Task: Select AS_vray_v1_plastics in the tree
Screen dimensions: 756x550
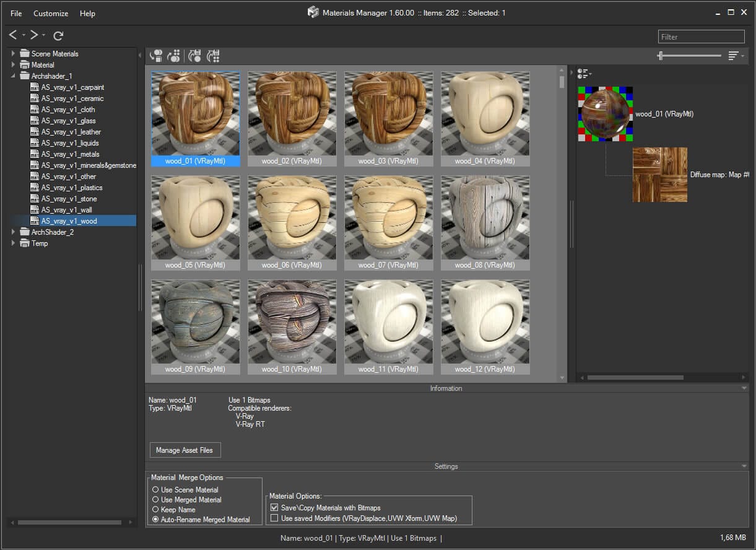Action: click(x=72, y=188)
